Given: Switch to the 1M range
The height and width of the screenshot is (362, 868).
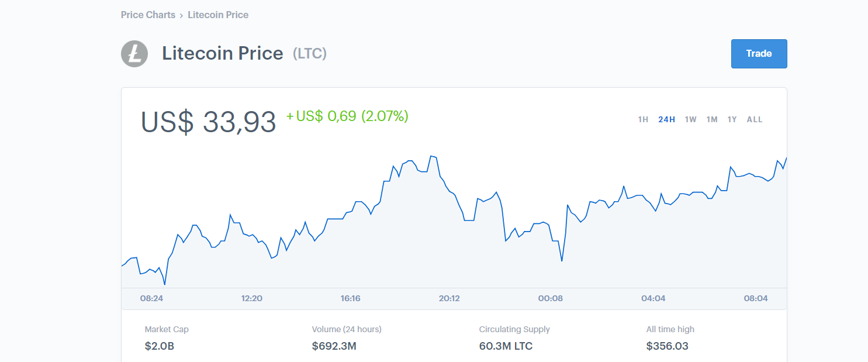Looking at the screenshot, I should [x=712, y=120].
